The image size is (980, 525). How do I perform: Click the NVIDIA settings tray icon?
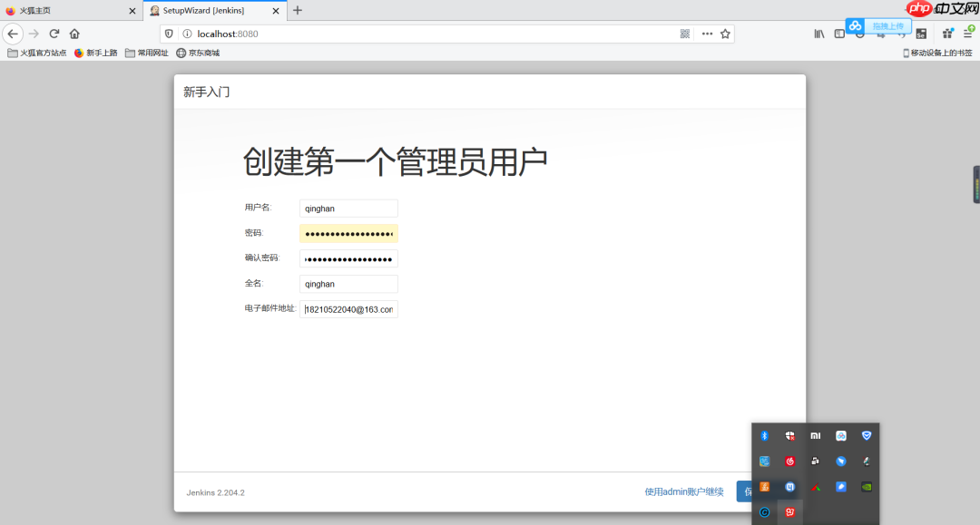pos(867,487)
